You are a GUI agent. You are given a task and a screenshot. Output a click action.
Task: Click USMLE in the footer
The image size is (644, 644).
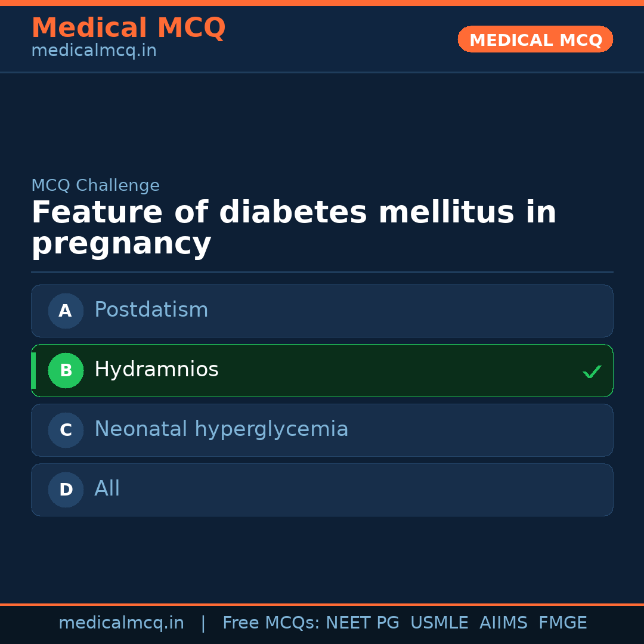pos(439,623)
